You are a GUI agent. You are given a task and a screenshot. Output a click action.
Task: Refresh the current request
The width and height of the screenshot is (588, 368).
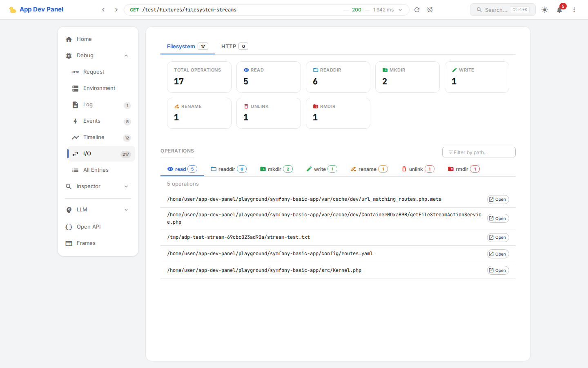[416, 9]
